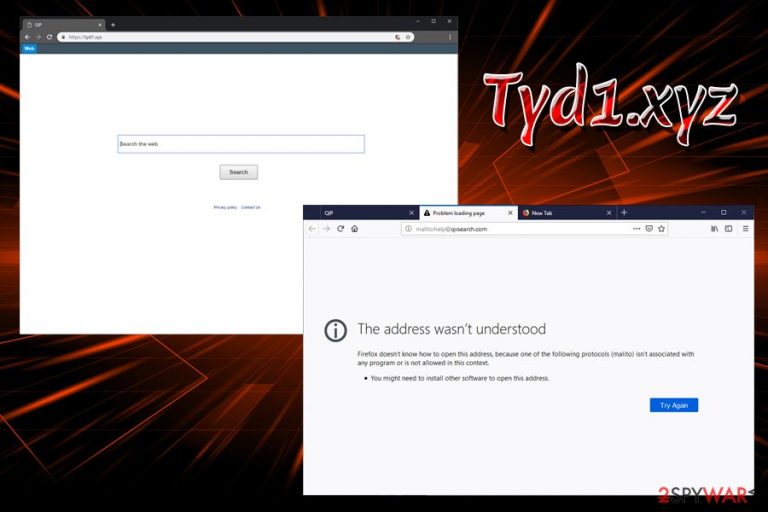The width and height of the screenshot is (768, 512).
Task: Select the Problem loading page tab
Action: pyautogui.click(x=468, y=213)
